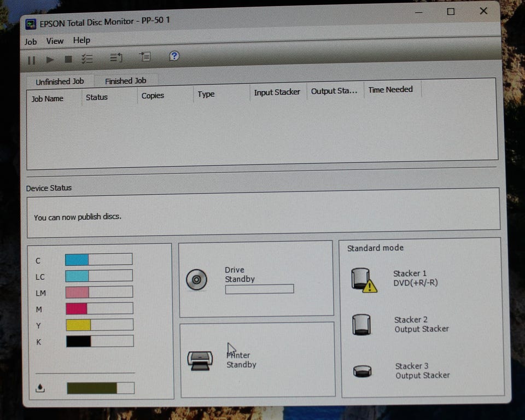Image resolution: width=525 pixels, height=420 pixels.
Task: Click the 'Stacker 2 Output Stacker' label
Action: click(x=422, y=324)
